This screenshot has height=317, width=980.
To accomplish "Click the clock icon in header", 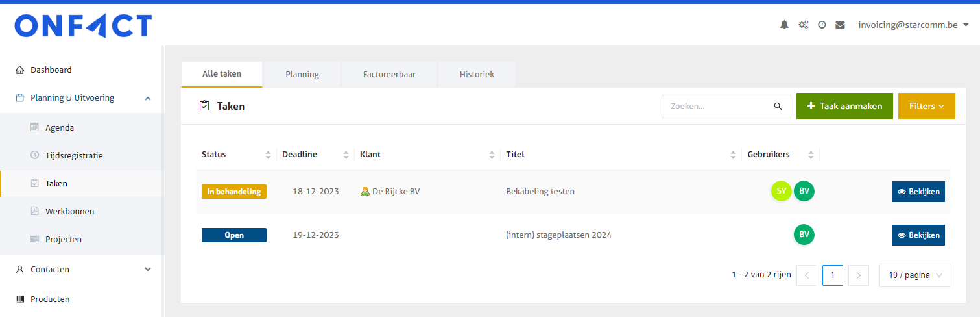I will (x=822, y=25).
